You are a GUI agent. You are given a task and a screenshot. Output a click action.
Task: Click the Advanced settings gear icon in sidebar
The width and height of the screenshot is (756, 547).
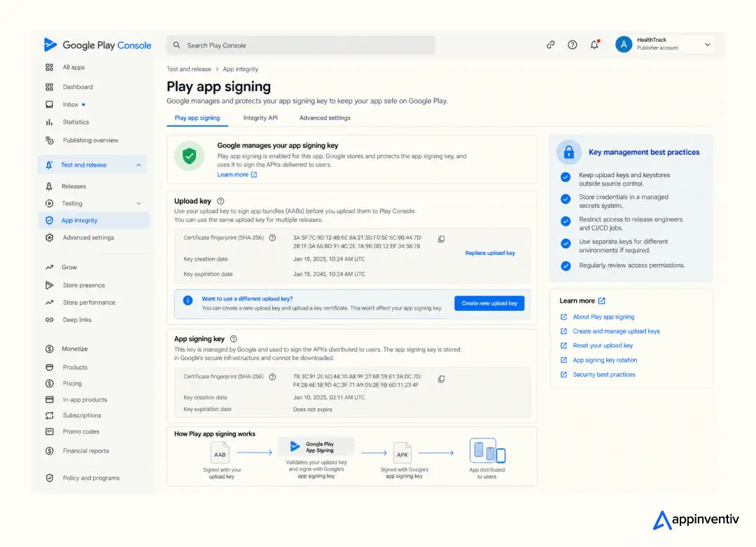(49, 237)
